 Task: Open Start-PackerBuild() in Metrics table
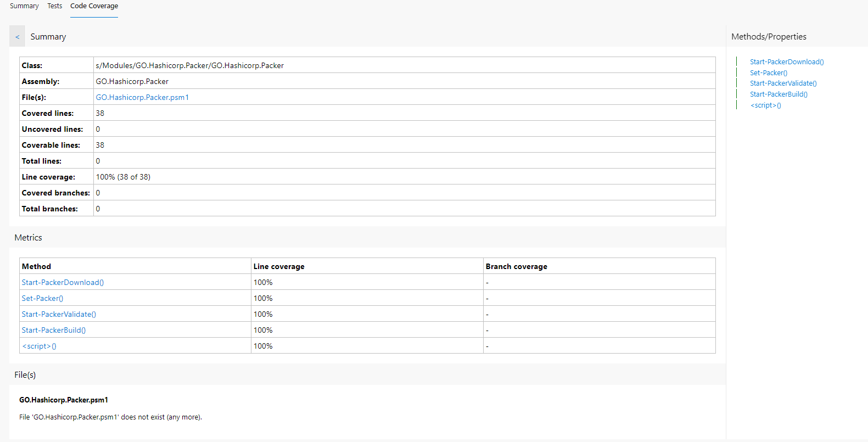pyautogui.click(x=54, y=330)
